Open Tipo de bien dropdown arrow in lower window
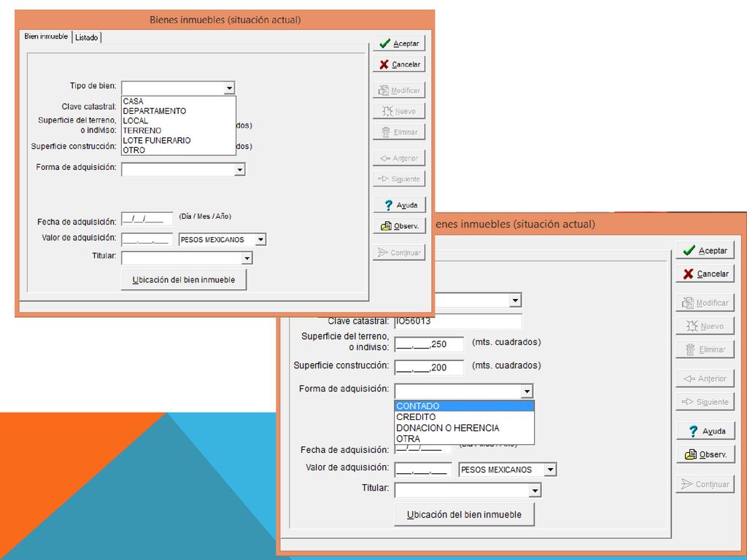 click(515, 300)
